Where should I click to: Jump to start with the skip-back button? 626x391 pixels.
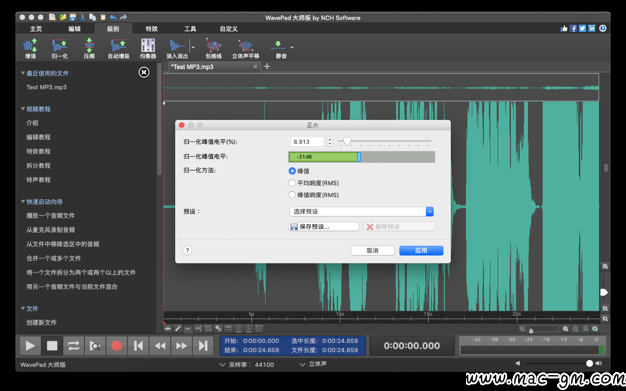(138, 345)
